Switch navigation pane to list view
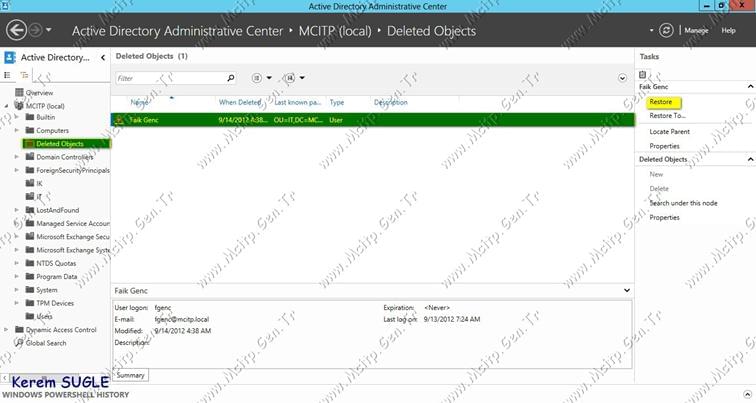Image resolution: width=756 pixels, height=403 pixels. (7, 75)
